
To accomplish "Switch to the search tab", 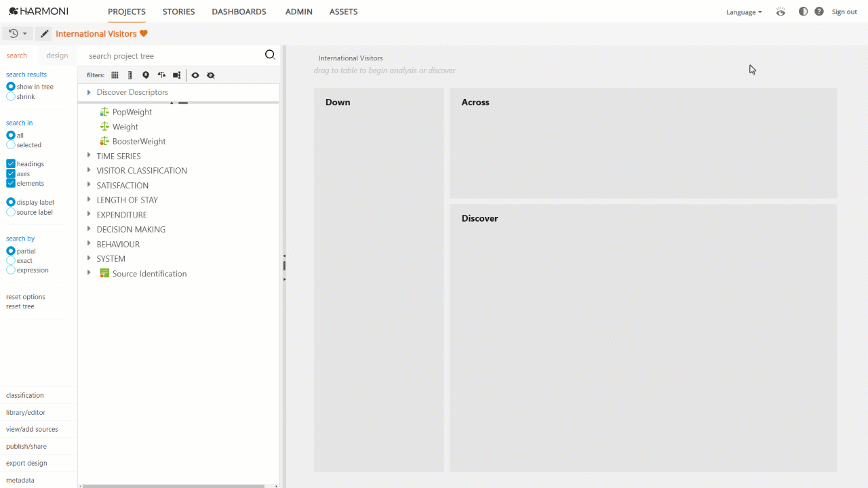I will [17, 56].
